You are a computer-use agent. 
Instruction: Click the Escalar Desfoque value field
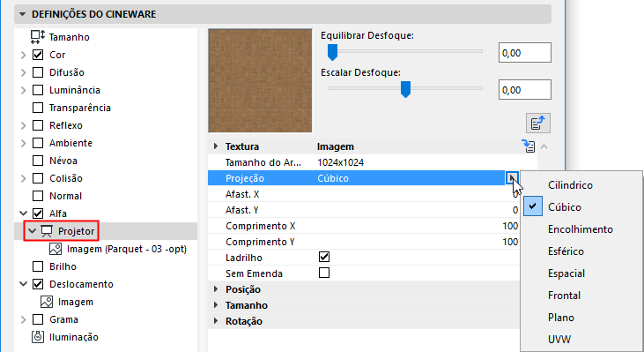click(524, 90)
